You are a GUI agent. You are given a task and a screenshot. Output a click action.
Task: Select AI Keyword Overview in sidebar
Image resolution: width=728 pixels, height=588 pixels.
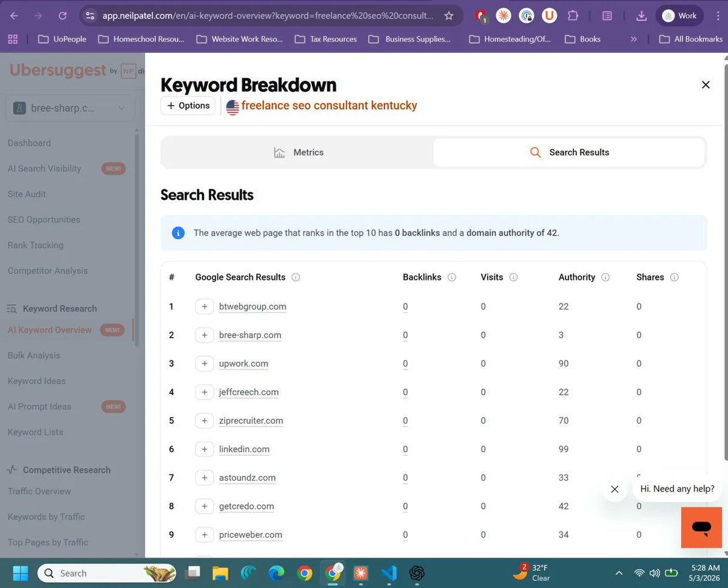click(x=50, y=330)
